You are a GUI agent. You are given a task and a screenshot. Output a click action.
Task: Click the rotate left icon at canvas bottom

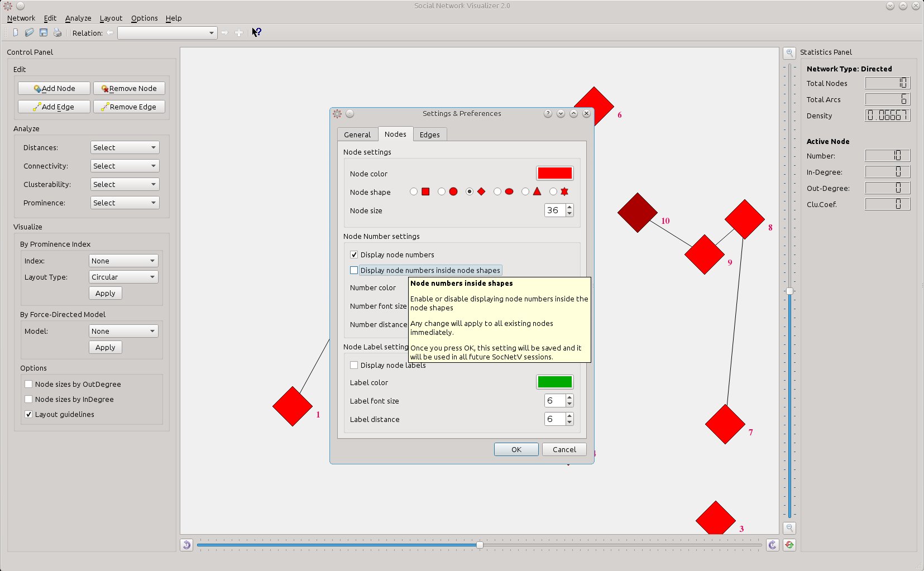pyautogui.click(x=186, y=545)
